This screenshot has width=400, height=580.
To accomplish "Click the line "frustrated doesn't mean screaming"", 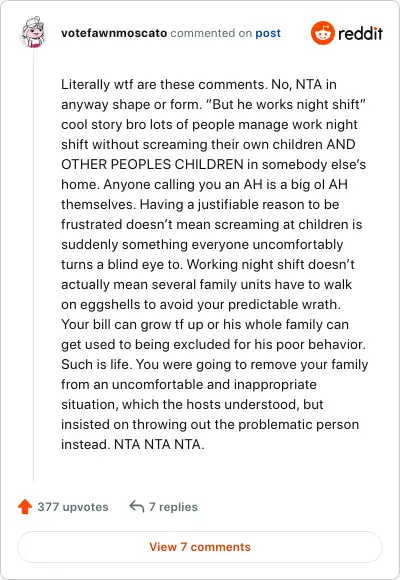I will pyautogui.click(x=212, y=224).
